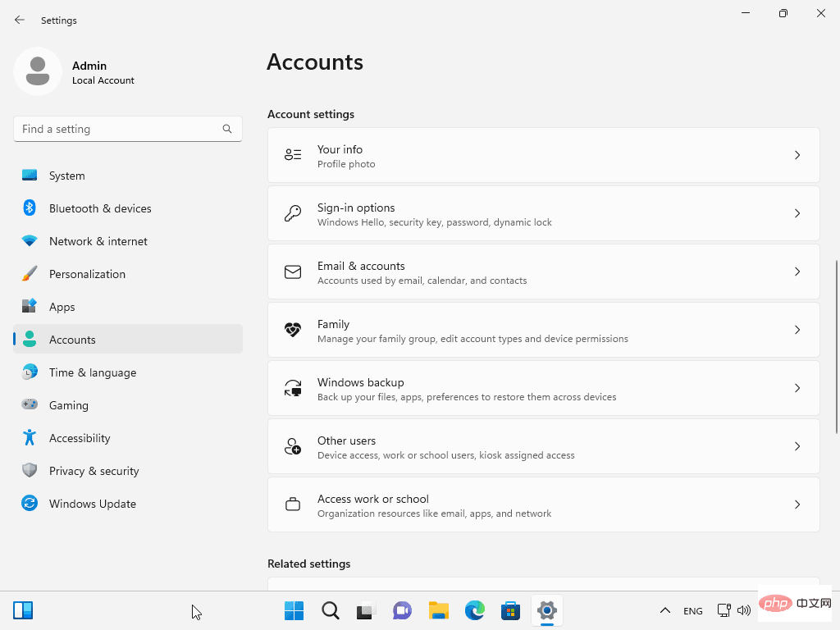Click the chevron on Sign-in options row
The height and width of the screenshot is (630, 840).
[797, 213]
